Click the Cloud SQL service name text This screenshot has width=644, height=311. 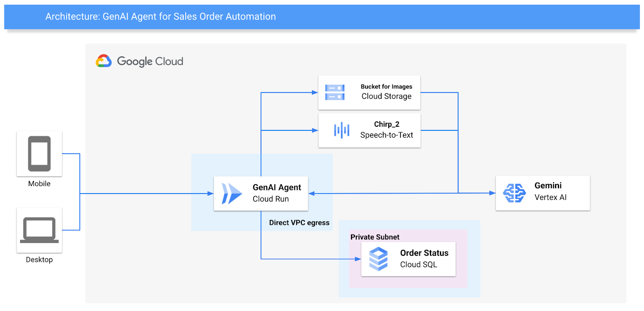point(418,265)
